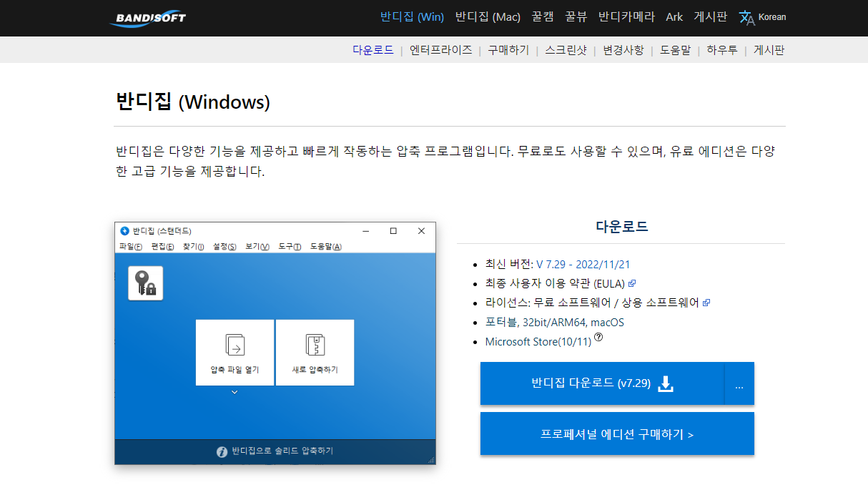The width and height of the screenshot is (868, 495).
Task: Open 보기(V) menu in Bandizip window
Action: coord(257,246)
